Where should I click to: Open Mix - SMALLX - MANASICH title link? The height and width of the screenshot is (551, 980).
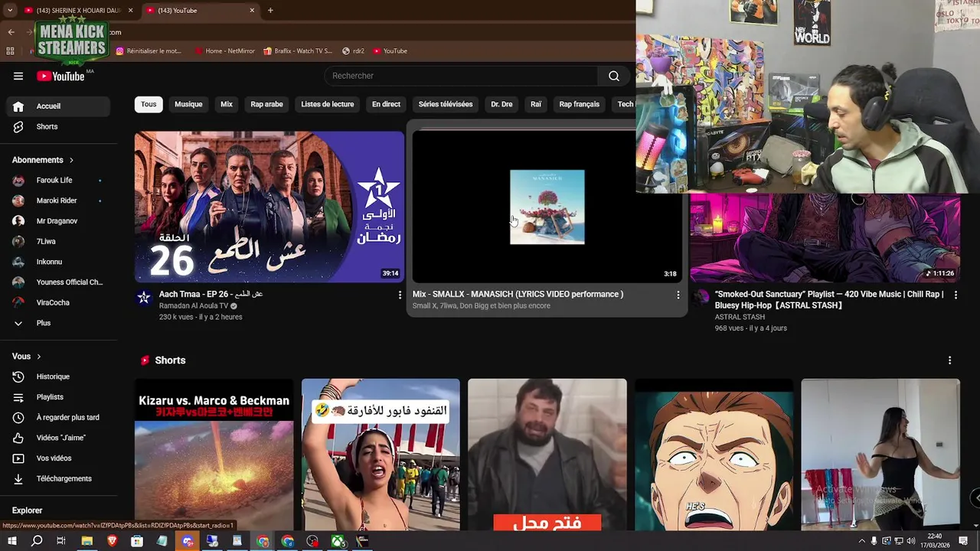pos(518,294)
